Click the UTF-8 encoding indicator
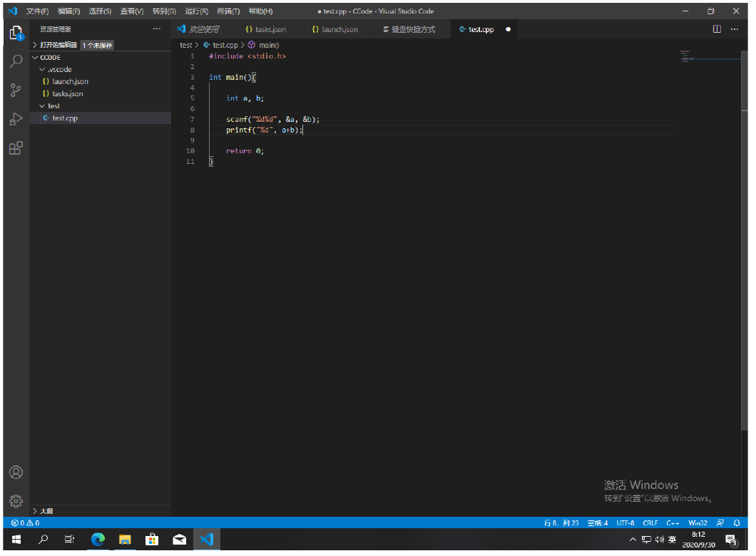This screenshot has height=556, width=756. coord(625,522)
